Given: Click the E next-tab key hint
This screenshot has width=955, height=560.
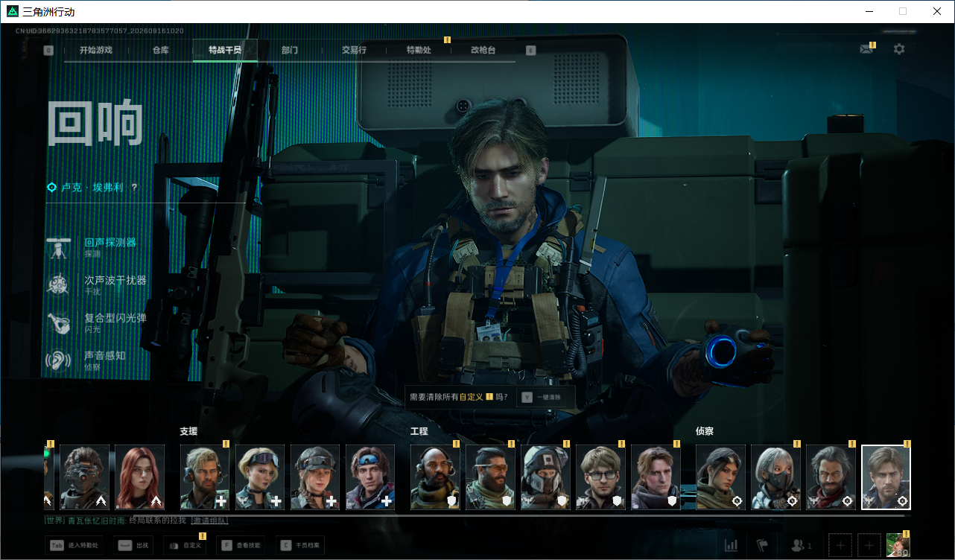Looking at the screenshot, I should [530, 51].
